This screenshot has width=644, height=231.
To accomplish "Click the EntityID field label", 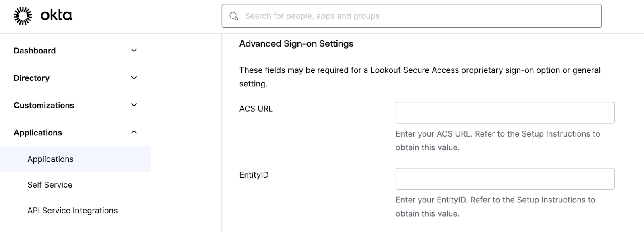I will pos(254,175).
